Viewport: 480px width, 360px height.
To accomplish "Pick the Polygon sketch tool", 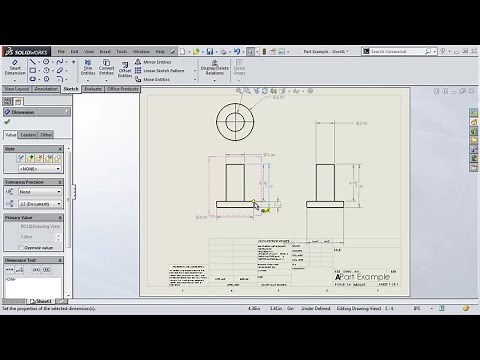I will tap(46, 79).
